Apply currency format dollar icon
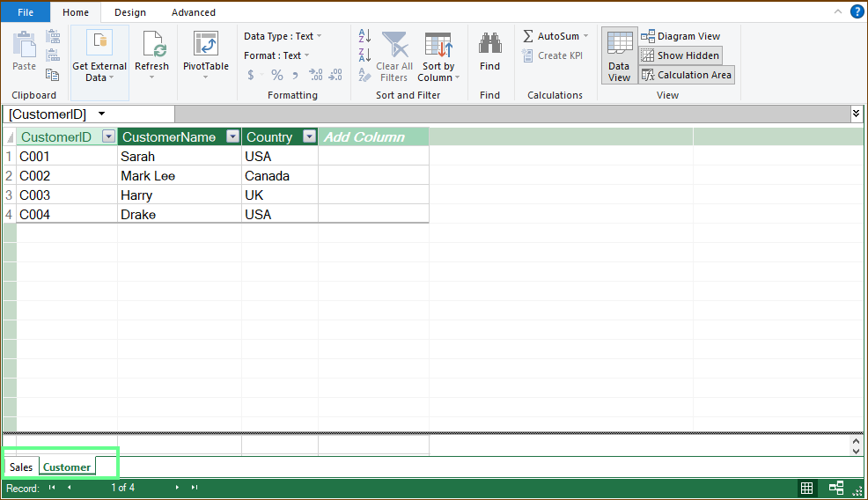The width and height of the screenshot is (868, 500). click(251, 75)
